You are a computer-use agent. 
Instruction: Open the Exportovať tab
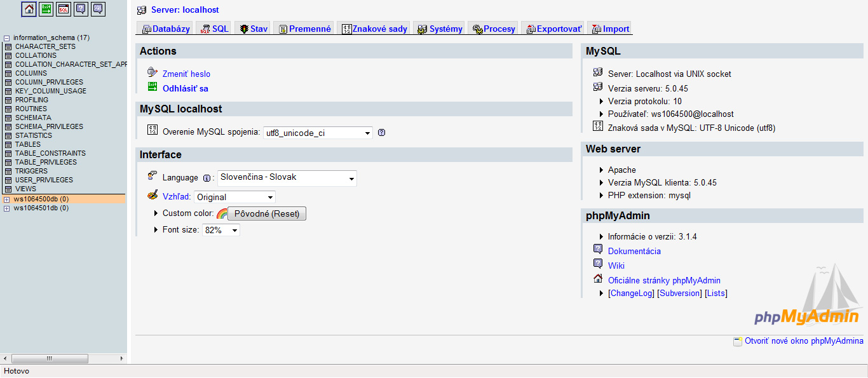pos(553,29)
